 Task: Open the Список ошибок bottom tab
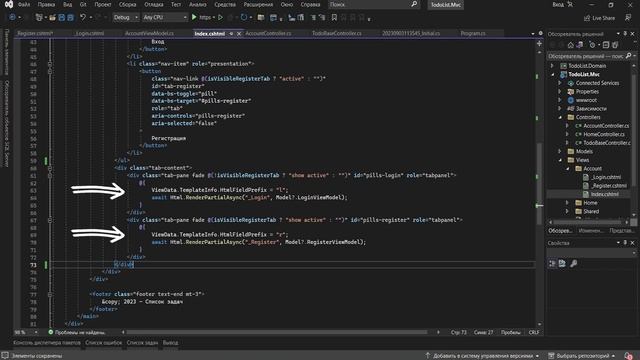(x=104, y=343)
